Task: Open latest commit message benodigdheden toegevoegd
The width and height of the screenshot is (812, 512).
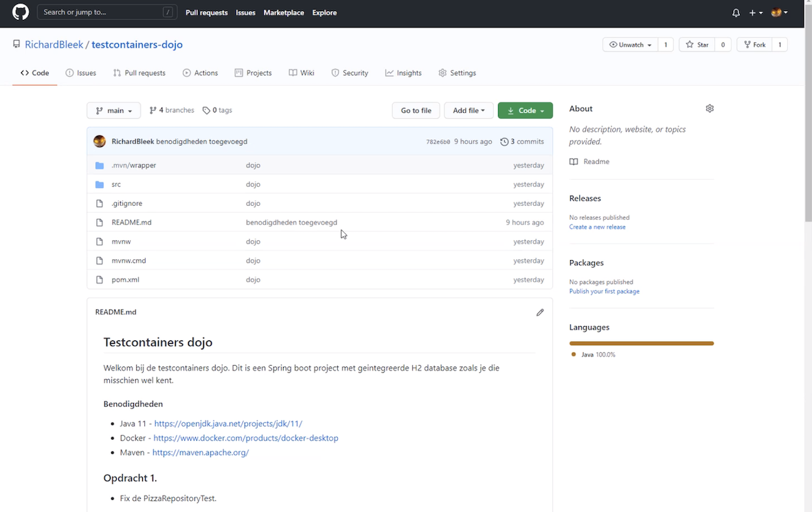Action: [x=201, y=141]
